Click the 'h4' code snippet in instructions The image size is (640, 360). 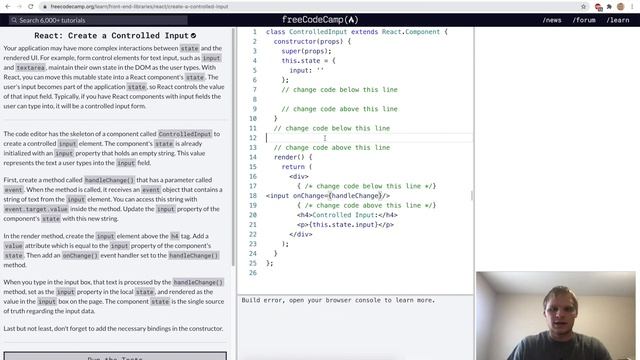point(174,236)
